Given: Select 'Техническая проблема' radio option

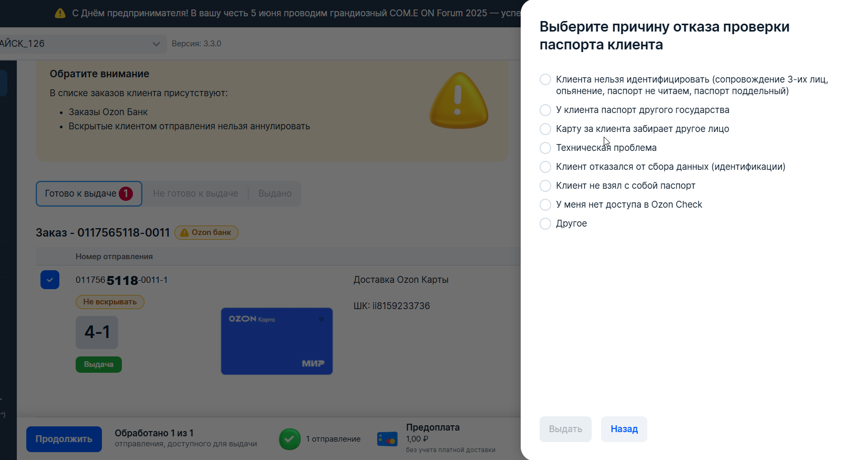Looking at the screenshot, I should click(x=545, y=148).
